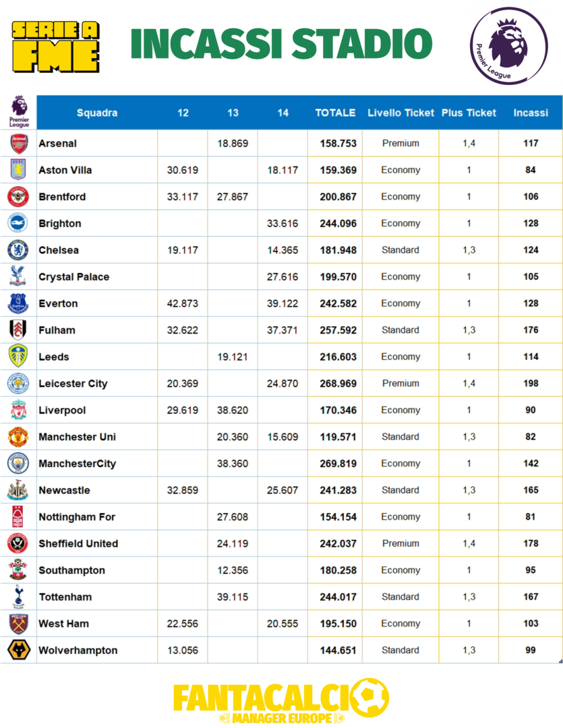
Task: Click the Serie A FME logo
Action: pyautogui.click(x=55, y=47)
